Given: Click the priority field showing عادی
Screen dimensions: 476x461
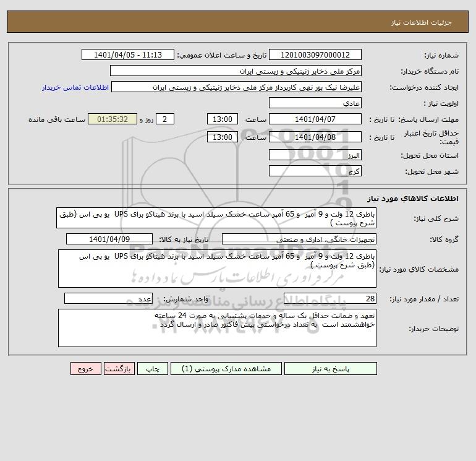Looking at the screenshot, I should click(x=315, y=103).
